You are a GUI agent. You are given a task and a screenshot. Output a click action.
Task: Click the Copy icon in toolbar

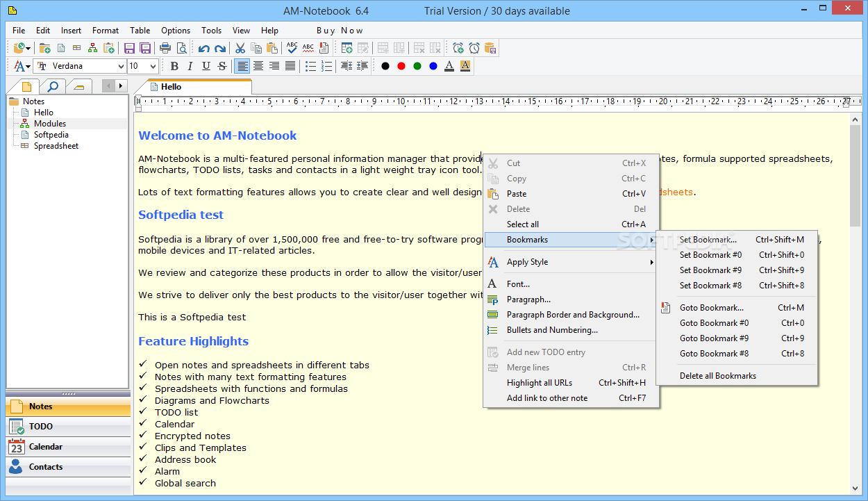point(256,48)
